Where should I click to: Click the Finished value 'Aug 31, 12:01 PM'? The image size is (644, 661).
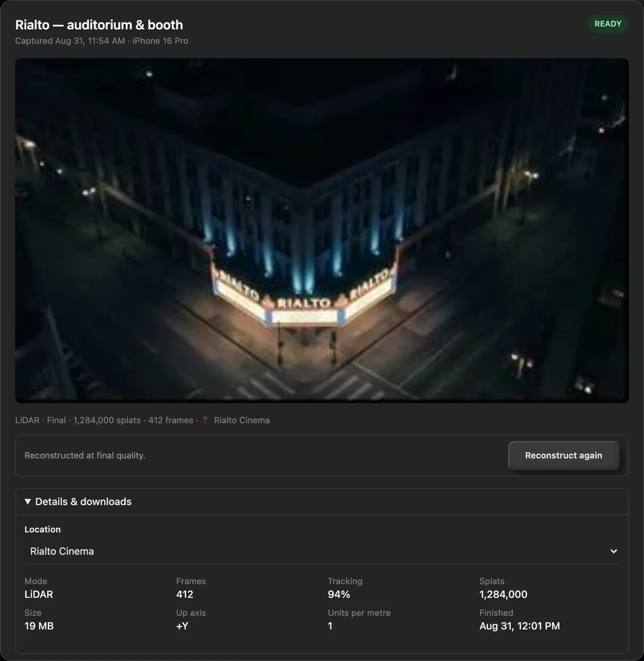point(519,626)
